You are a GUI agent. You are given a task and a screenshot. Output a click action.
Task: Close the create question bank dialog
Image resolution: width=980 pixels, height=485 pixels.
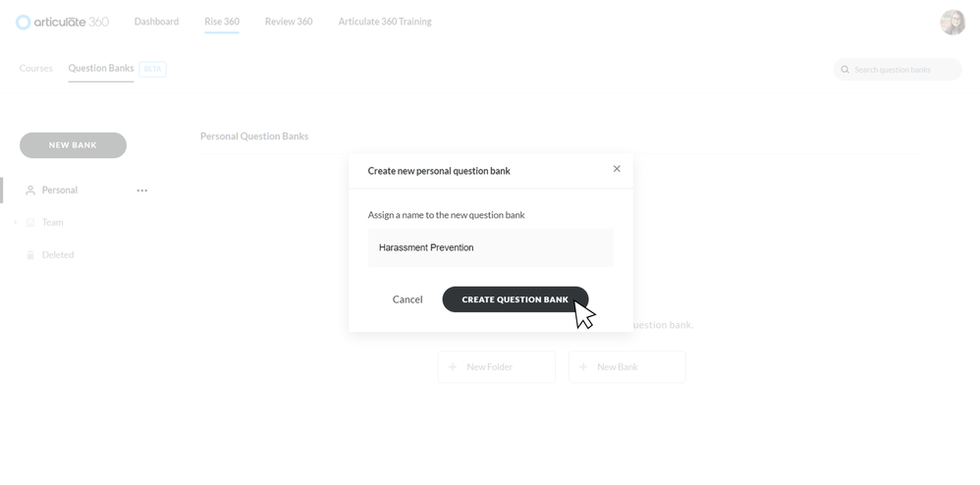pos(617,169)
